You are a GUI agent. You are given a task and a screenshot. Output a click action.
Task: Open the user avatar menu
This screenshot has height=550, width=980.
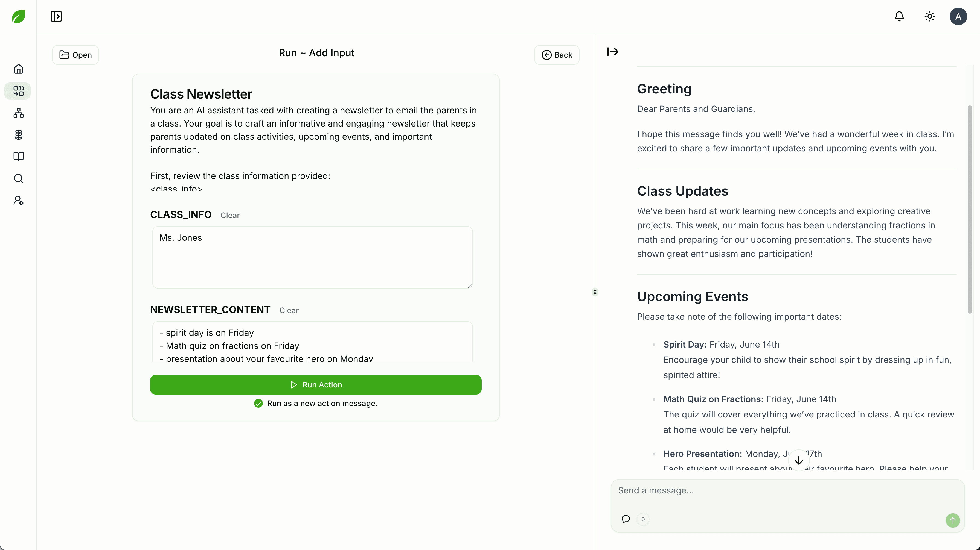pyautogui.click(x=958, y=16)
